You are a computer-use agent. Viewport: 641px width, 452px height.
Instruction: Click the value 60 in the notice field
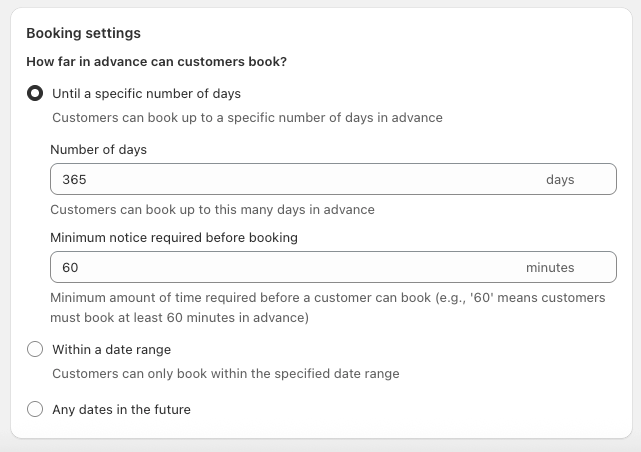70,268
